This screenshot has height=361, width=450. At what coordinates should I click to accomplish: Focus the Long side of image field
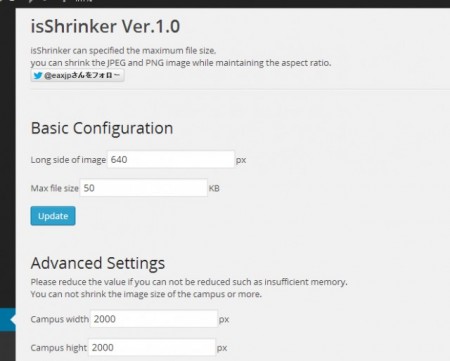tap(171, 159)
